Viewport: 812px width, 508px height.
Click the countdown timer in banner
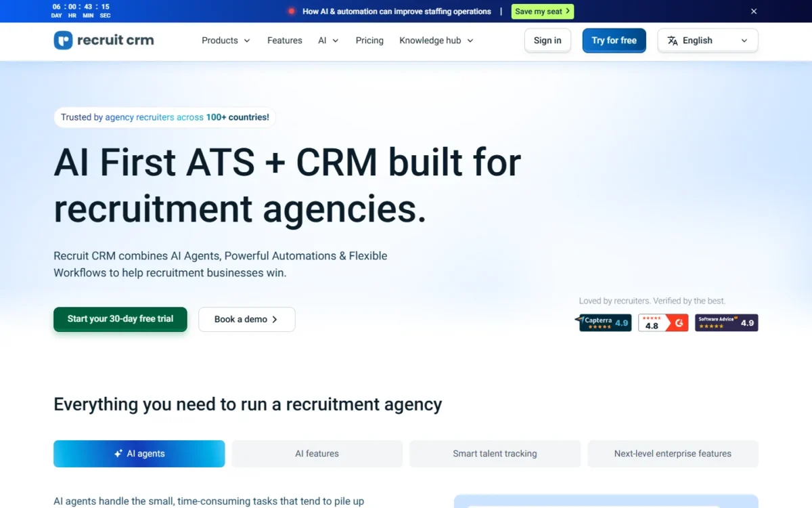pyautogui.click(x=81, y=11)
